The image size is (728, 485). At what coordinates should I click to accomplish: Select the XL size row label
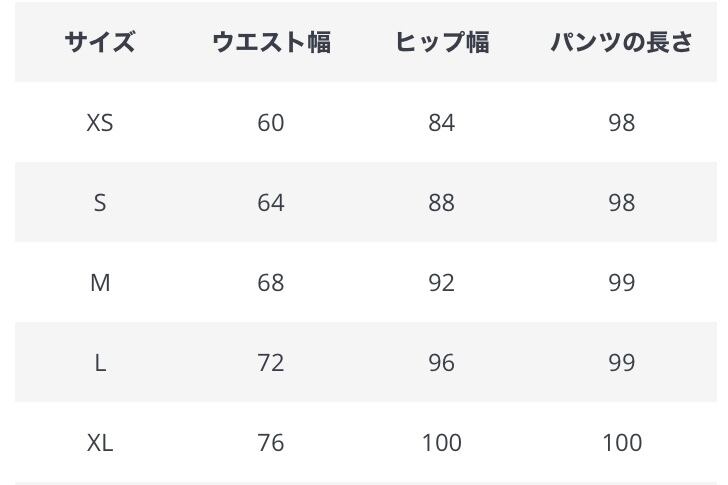click(x=100, y=443)
